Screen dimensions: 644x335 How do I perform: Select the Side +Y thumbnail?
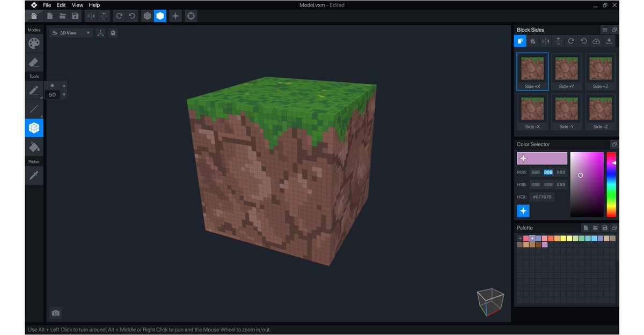point(567,72)
